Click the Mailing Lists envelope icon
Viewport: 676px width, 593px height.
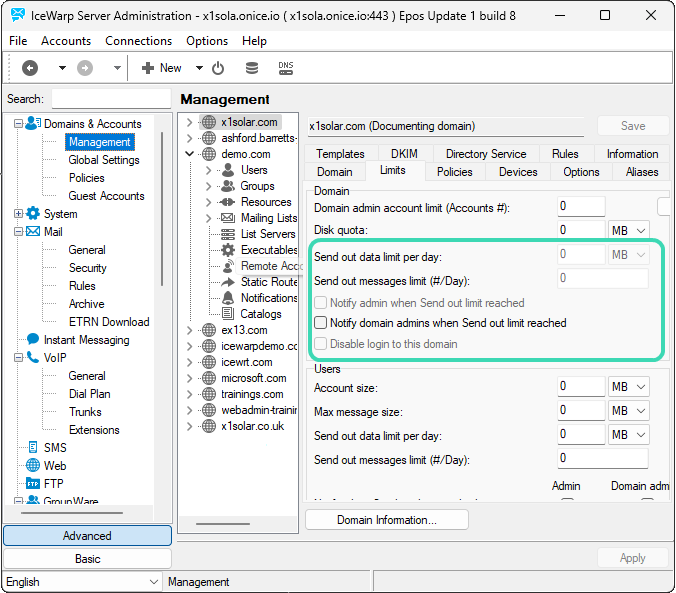click(228, 218)
